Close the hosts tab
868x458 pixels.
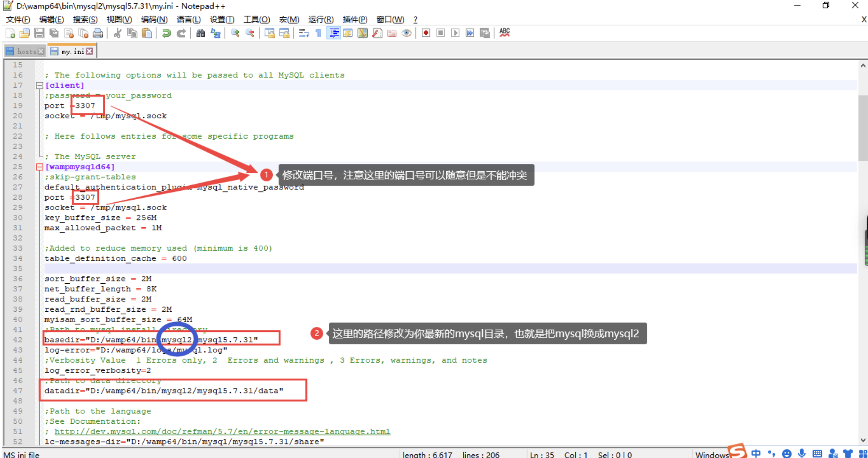tap(41, 51)
